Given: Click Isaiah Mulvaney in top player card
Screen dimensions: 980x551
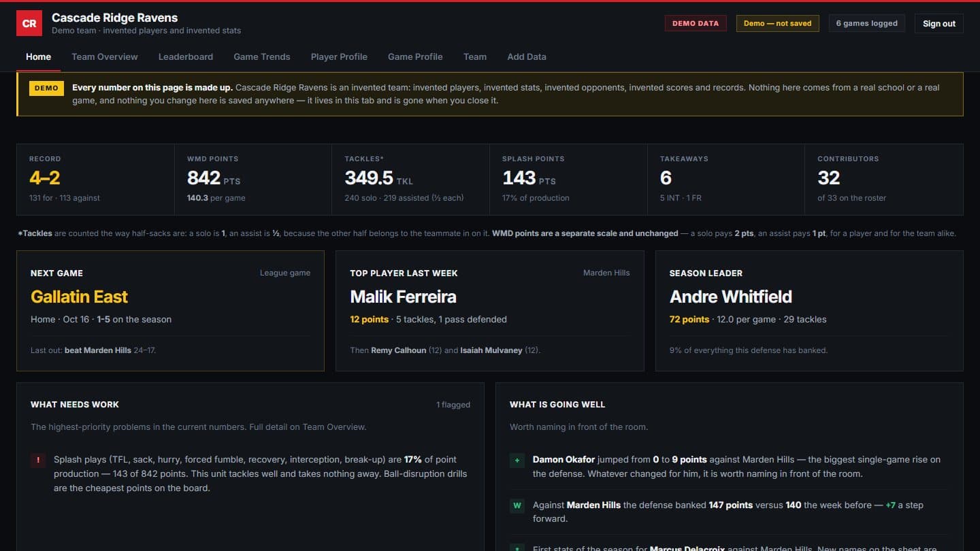Looking at the screenshot, I should [491, 350].
